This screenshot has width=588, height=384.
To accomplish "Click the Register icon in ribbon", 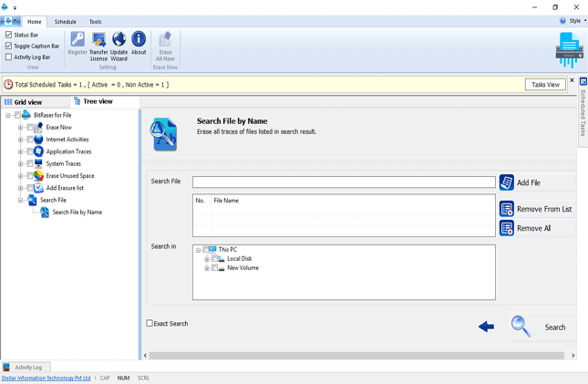I will (x=77, y=40).
